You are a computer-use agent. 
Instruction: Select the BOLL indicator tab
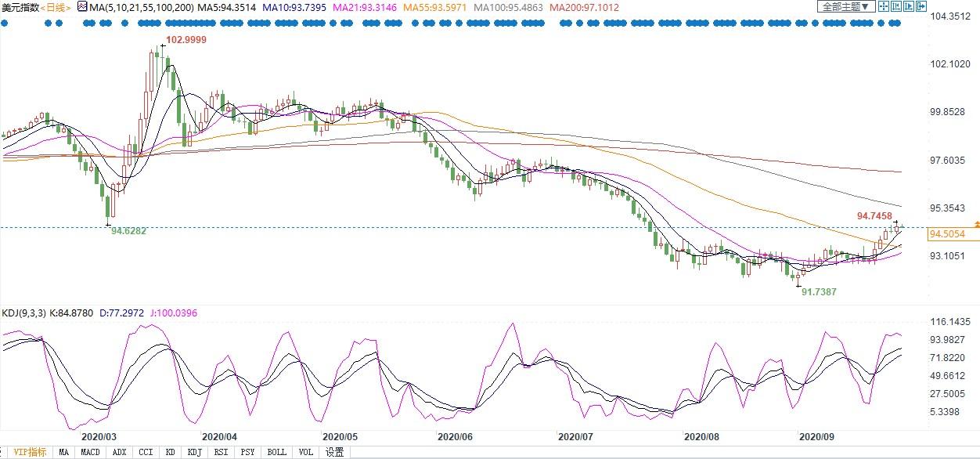tap(276, 452)
